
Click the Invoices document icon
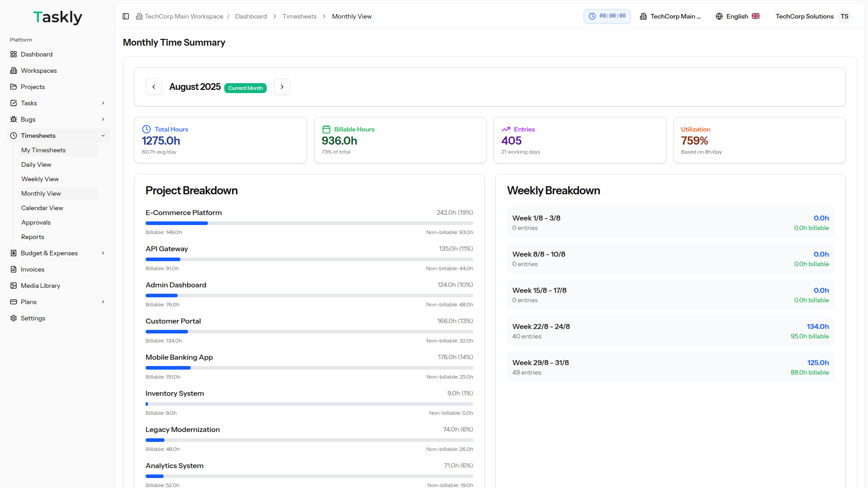[x=14, y=269]
